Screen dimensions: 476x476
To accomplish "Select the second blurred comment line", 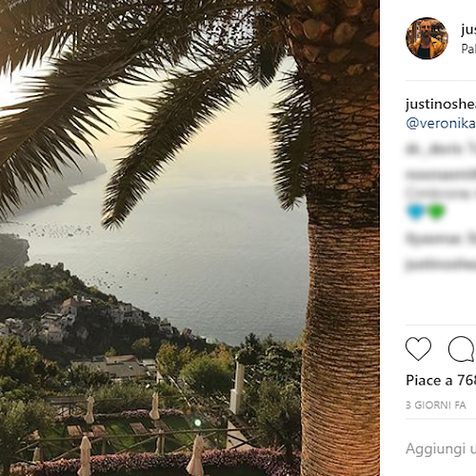I will (x=441, y=174).
